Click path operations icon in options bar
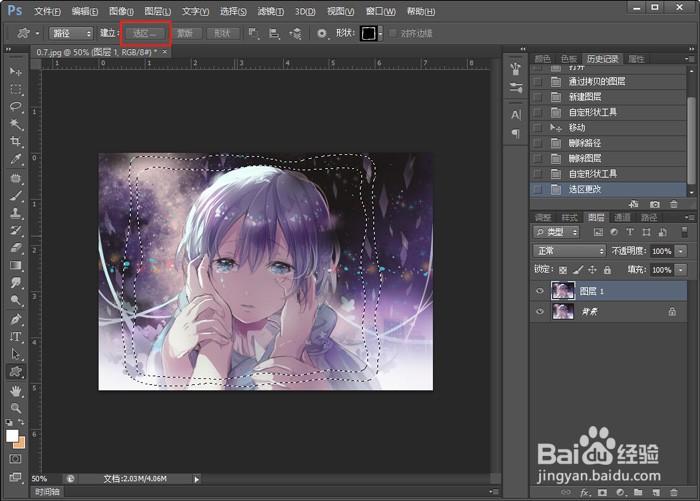700x501 pixels. (x=254, y=33)
